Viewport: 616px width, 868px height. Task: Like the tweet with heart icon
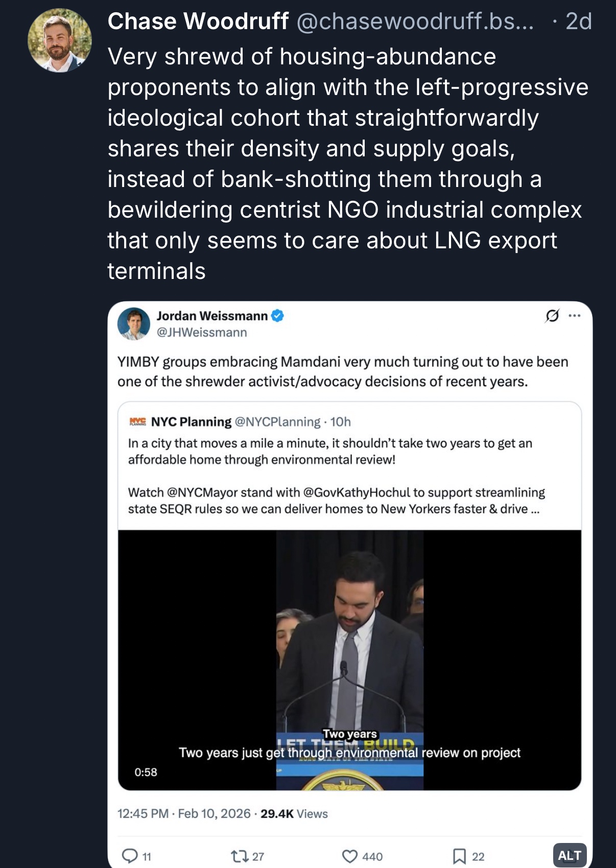(x=350, y=856)
